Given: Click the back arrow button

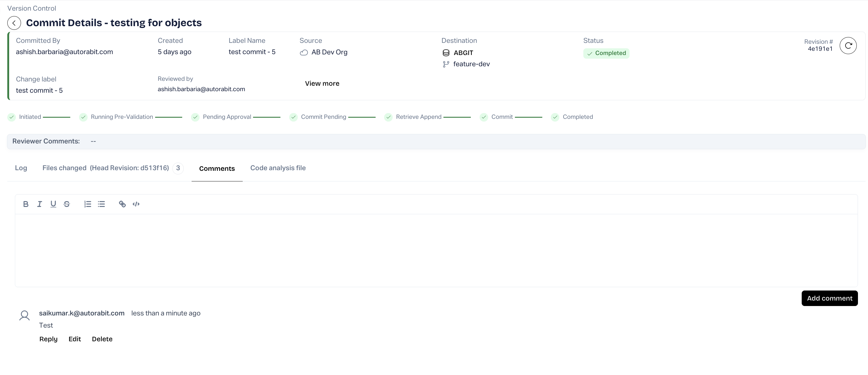Looking at the screenshot, I should 14,23.
